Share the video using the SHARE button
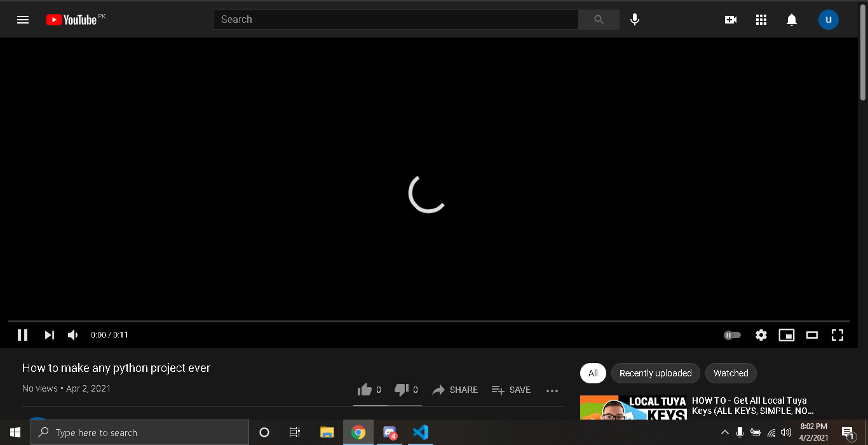 tap(455, 390)
